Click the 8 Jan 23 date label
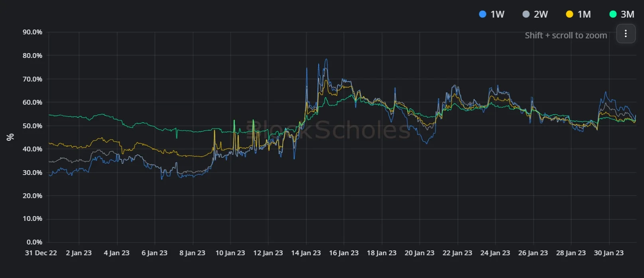Viewport: 644px width, 278px height. click(192, 253)
